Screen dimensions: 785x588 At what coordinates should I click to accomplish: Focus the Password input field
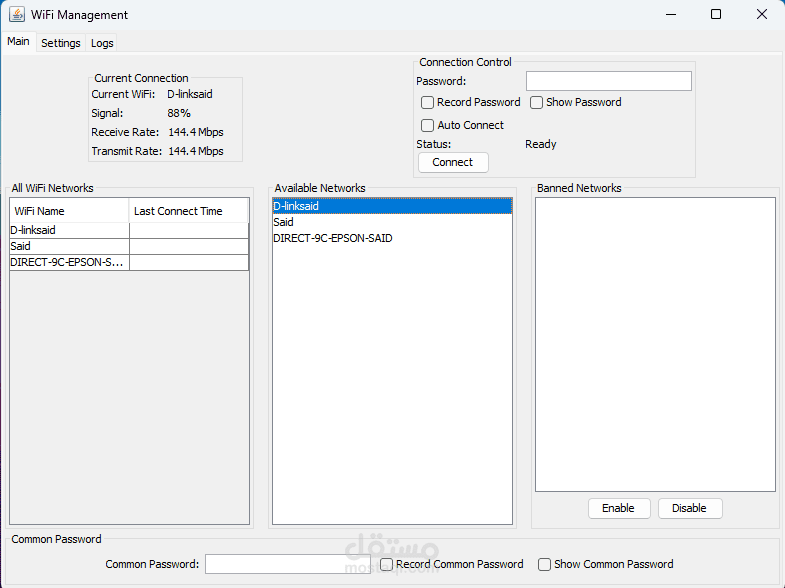pos(609,81)
